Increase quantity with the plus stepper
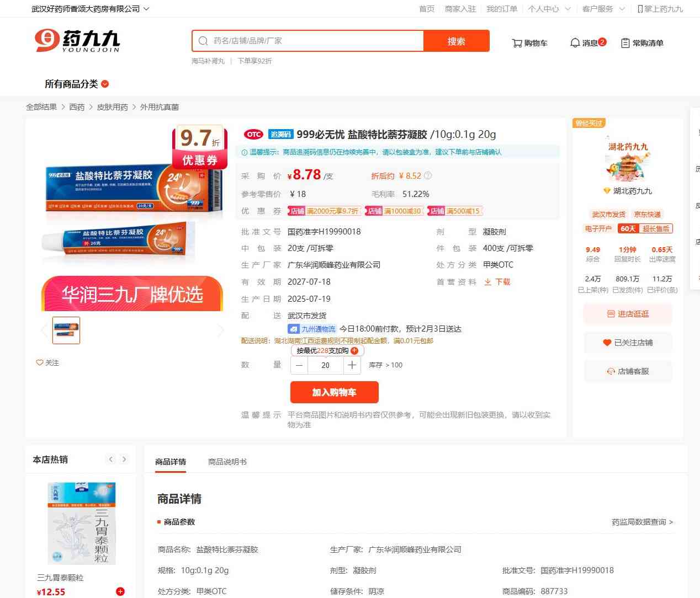The image size is (700, 598). (352, 365)
